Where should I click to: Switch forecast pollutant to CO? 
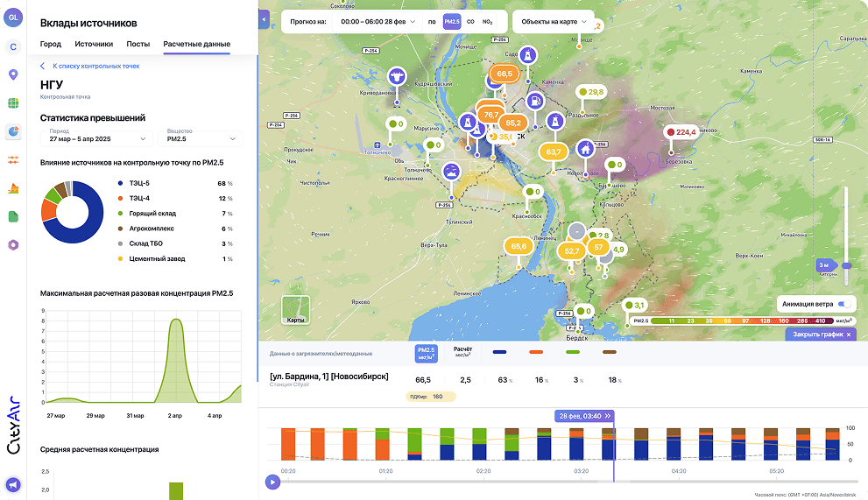coord(470,21)
